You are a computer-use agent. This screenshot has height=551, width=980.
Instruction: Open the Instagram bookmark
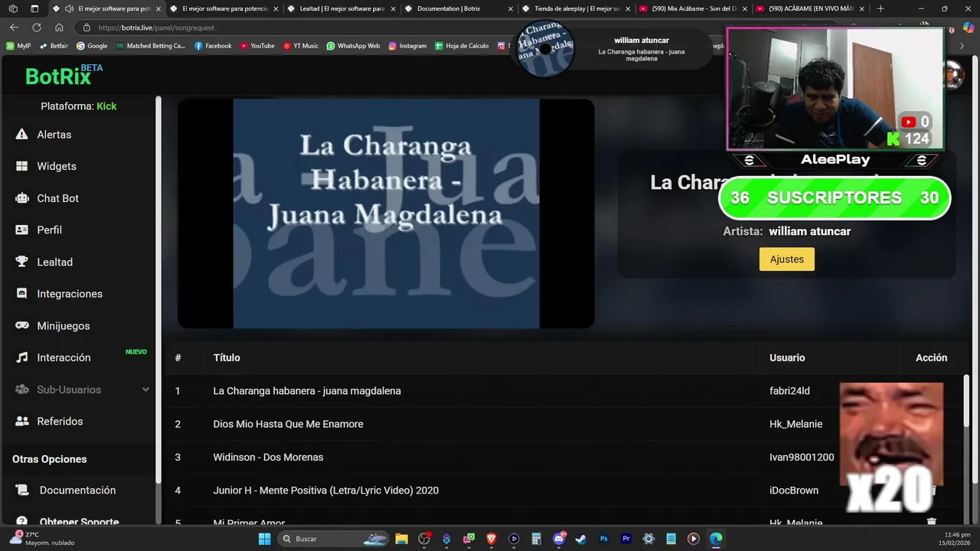click(x=407, y=46)
